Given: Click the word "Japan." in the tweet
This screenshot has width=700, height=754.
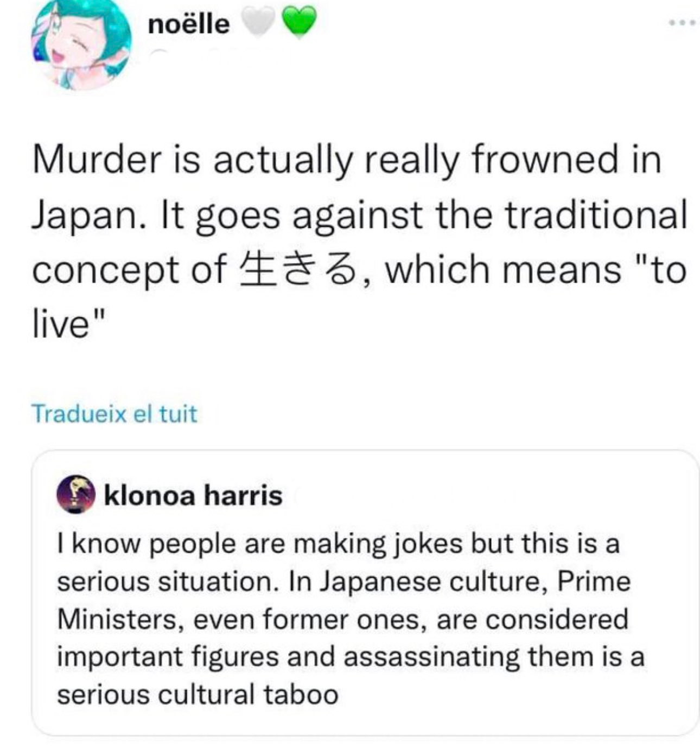Looking at the screenshot, I should click(88, 215).
